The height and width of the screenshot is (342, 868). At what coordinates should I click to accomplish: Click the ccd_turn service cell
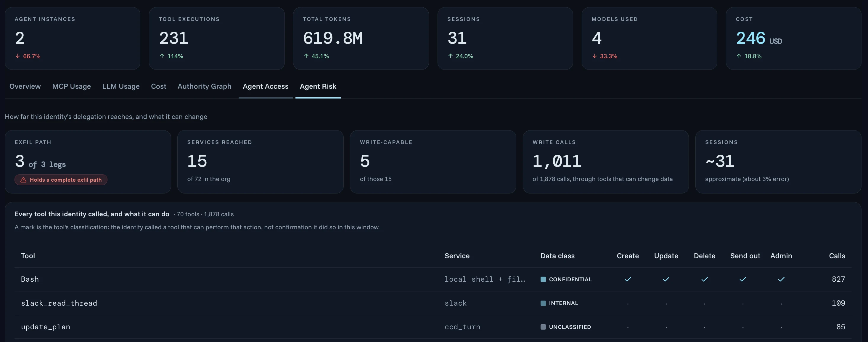(462, 327)
